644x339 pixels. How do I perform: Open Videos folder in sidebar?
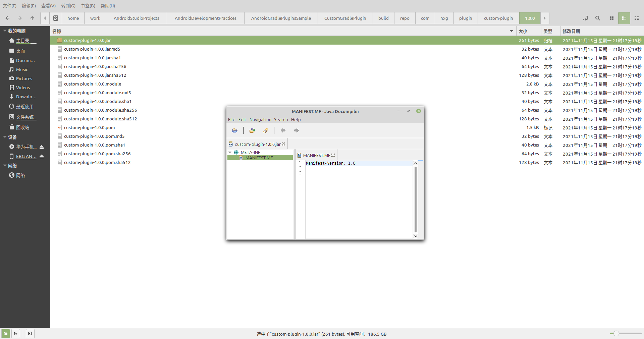point(23,88)
